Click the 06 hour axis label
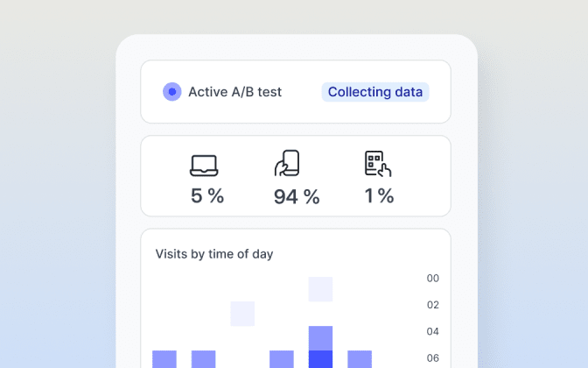 433,358
